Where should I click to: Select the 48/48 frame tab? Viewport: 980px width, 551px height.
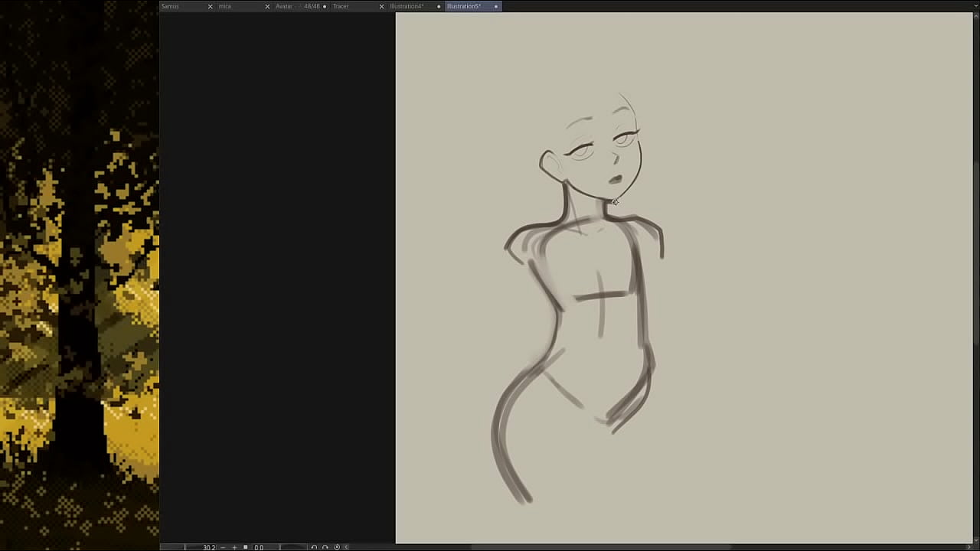click(312, 6)
